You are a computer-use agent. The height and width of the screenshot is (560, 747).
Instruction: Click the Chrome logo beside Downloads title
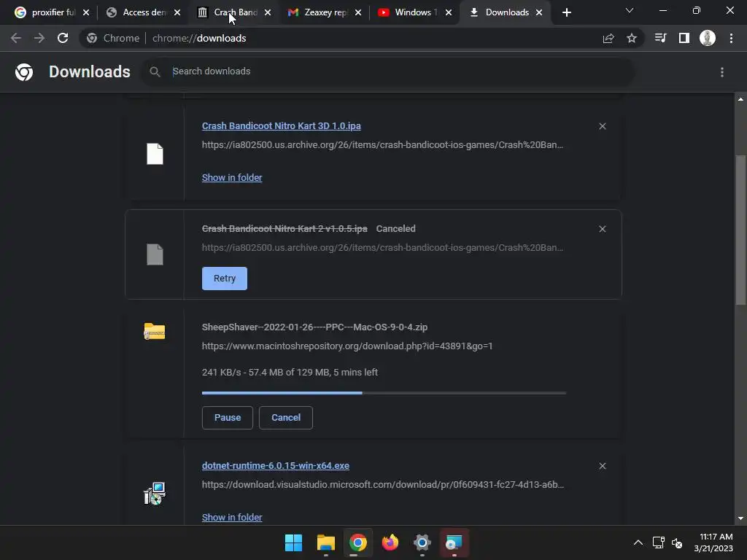[x=24, y=72]
